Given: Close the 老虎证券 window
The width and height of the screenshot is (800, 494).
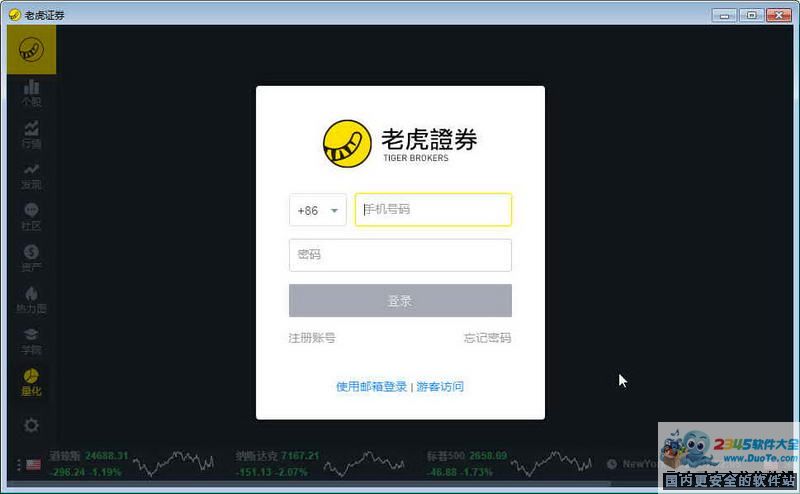Looking at the screenshot, I should pos(779,15).
